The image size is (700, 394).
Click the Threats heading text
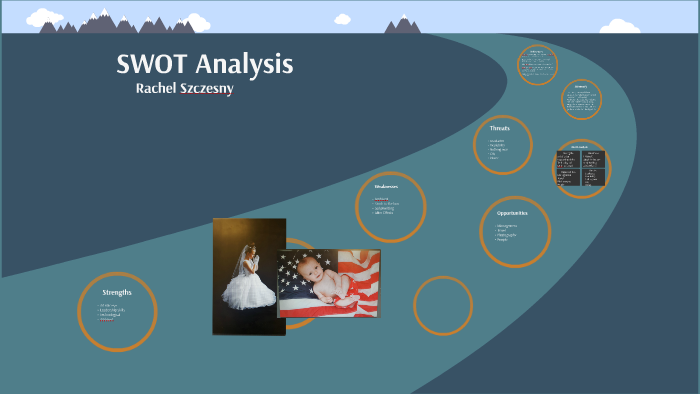coord(500,128)
